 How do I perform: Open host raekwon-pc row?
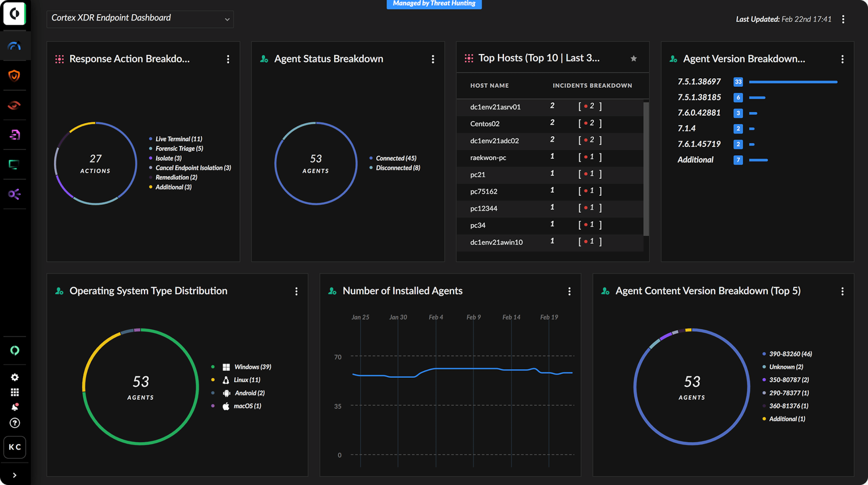point(550,157)
